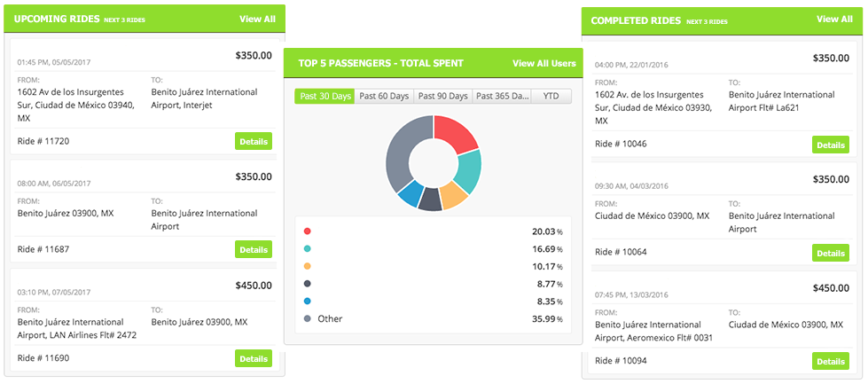Open Details for Ride # 10046
Screen dimensions: 868x384
(830, 145)
